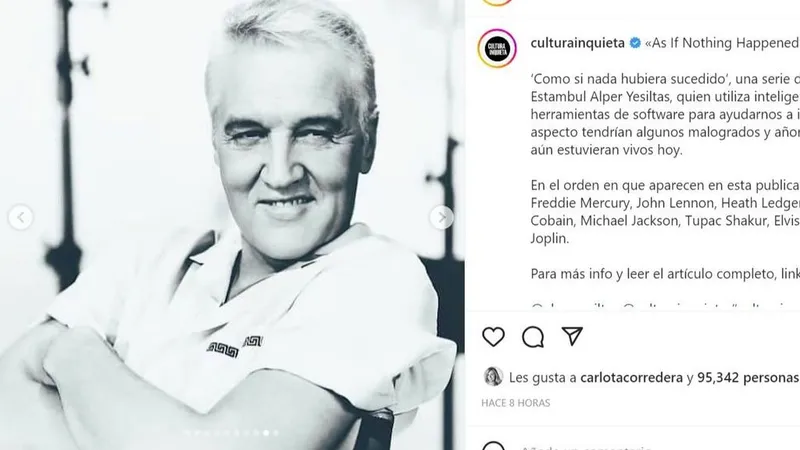Go to the previous carousel photo
The height and width of the screenshot is (450, 800).
coord(20,217)
